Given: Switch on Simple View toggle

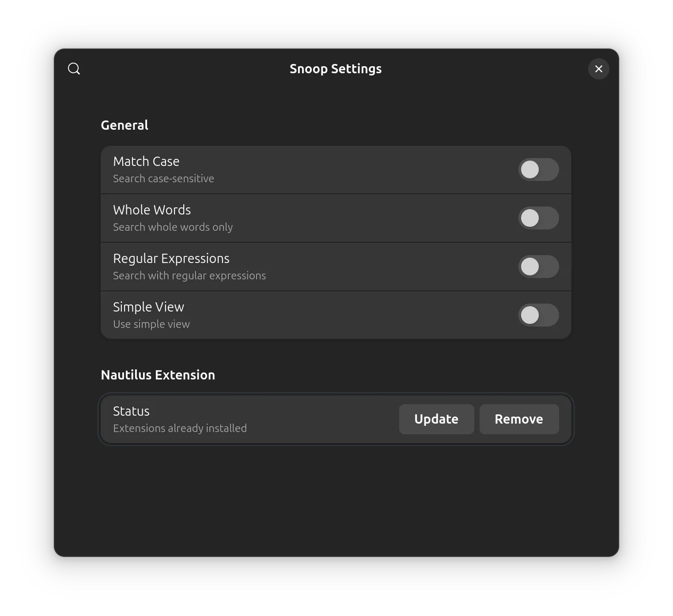Looking at the screenshot, I should [538, 315].
